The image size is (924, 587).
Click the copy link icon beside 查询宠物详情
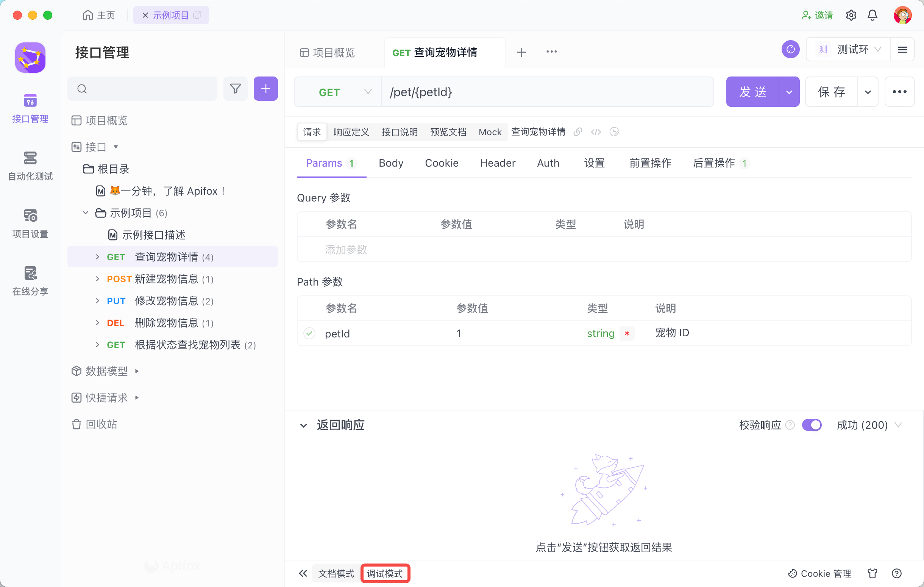click(x=577, y=132)
